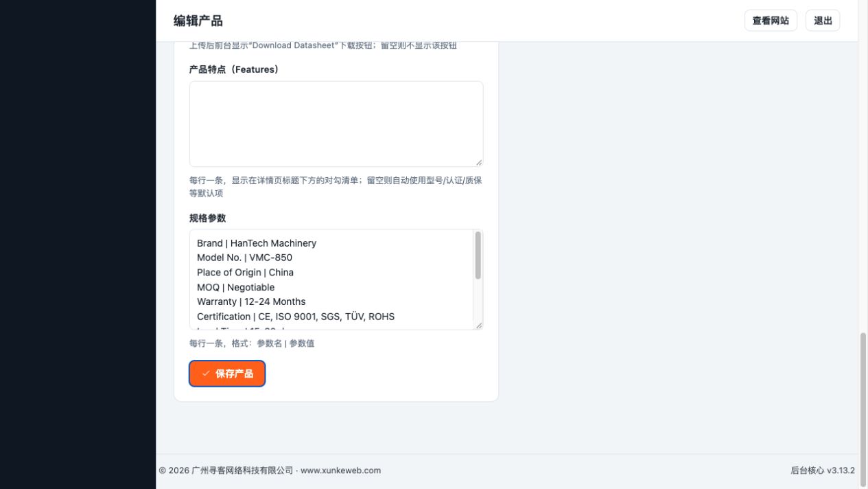Screen dimensions: 868x489
Task: Click the resize handle of Features textarea
Action: click(478, 162)
